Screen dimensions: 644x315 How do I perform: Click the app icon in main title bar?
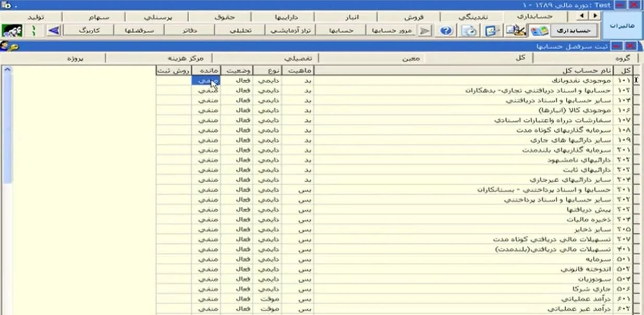click(7, 5)
